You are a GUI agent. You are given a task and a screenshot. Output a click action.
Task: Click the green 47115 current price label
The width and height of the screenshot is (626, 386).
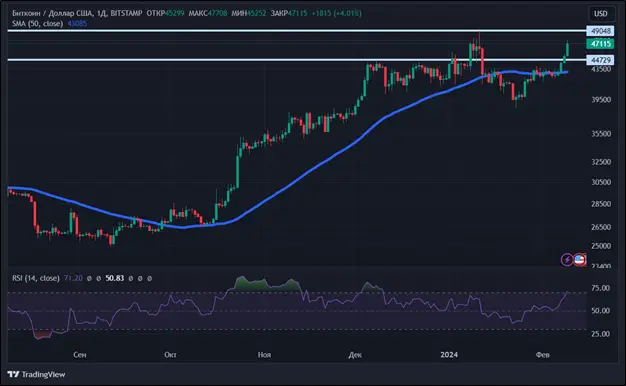click(600, 44)
